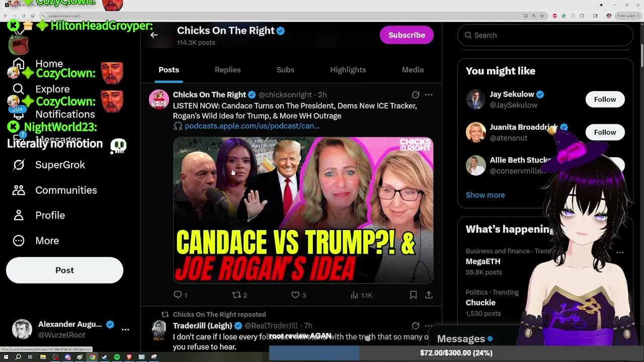Click Show more under You might like
The image size is (644, 362).
point(485,195)
